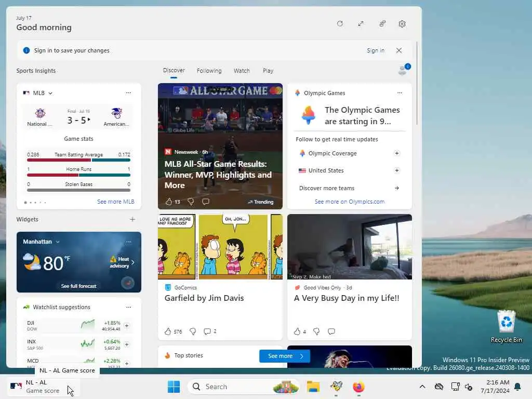Open the Recycle Bin desktop icon
The width and height of the screenshot is (532, 399).
(506, 326)
